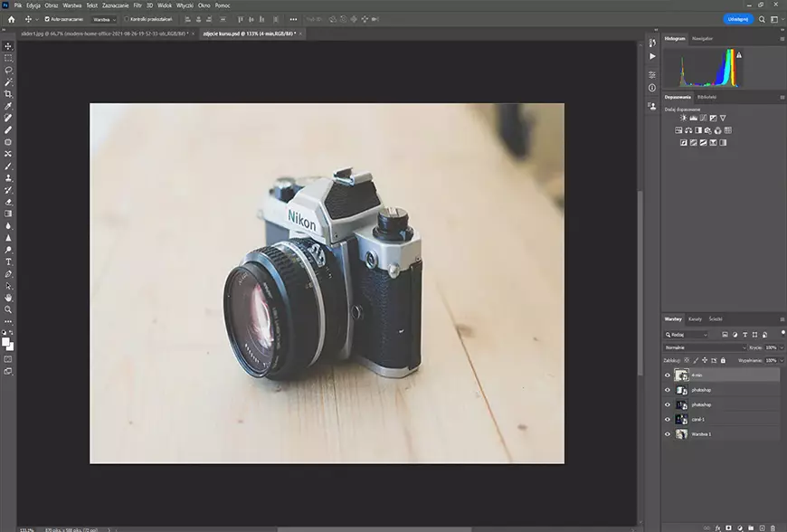This screenshot has height=532, width=787.
Task: Enable the Kontrolki przekształceń checkbox
Action: 127,19
